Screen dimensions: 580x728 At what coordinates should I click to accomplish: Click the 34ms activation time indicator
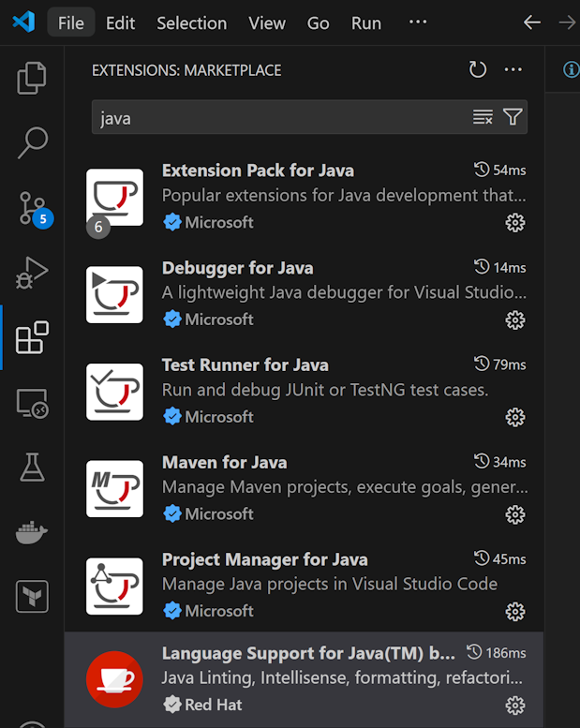pos(500,462)
